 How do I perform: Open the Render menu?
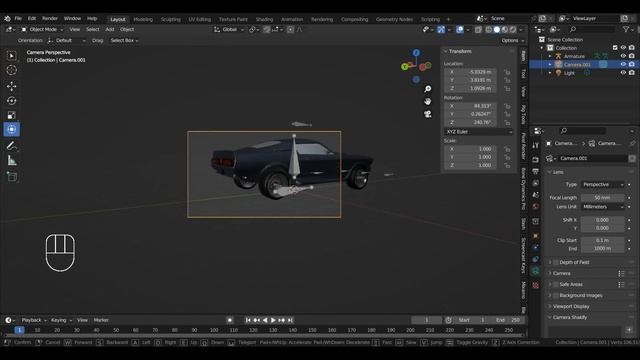(50, 18)
